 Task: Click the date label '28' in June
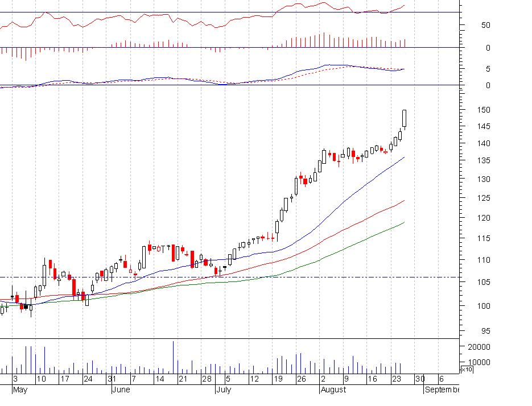coord(207,379)
